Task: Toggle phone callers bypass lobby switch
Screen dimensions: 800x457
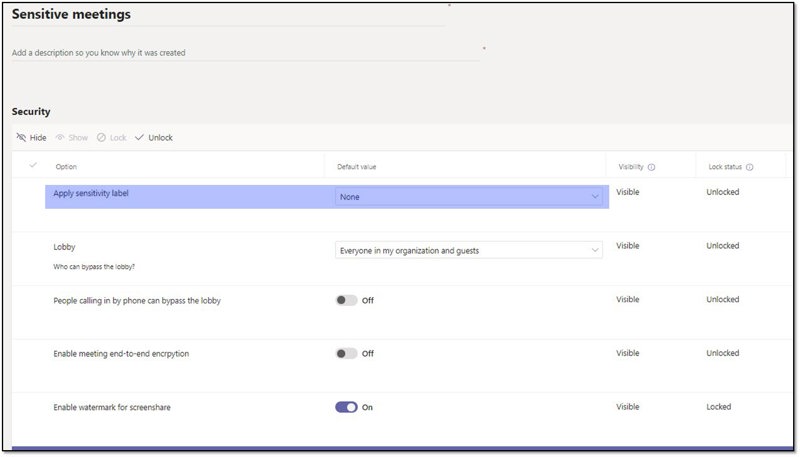Action: tap(346, 300)
